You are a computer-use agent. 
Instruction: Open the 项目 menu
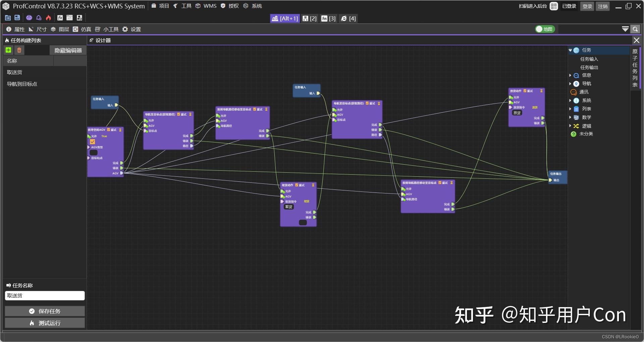pos(163,6)
